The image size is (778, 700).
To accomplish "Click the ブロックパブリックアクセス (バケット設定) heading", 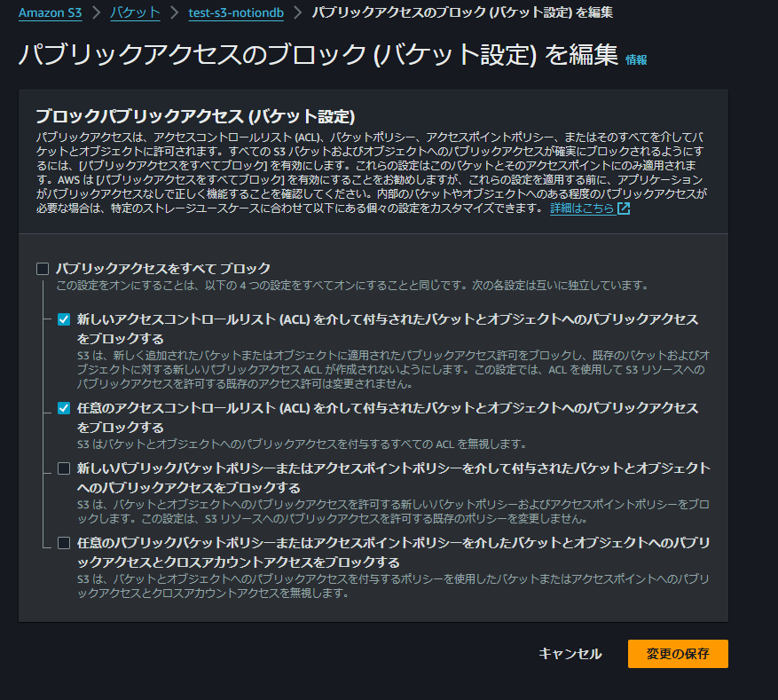I will 195,116.
